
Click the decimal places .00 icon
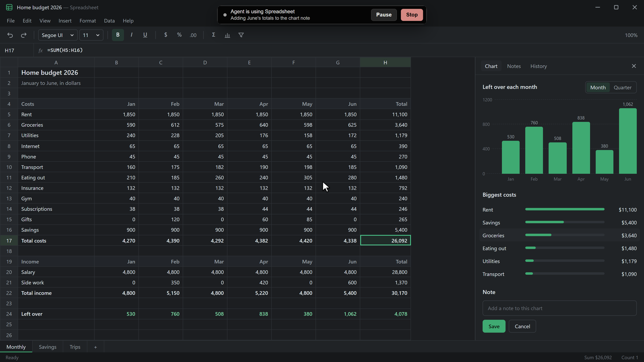193,35
